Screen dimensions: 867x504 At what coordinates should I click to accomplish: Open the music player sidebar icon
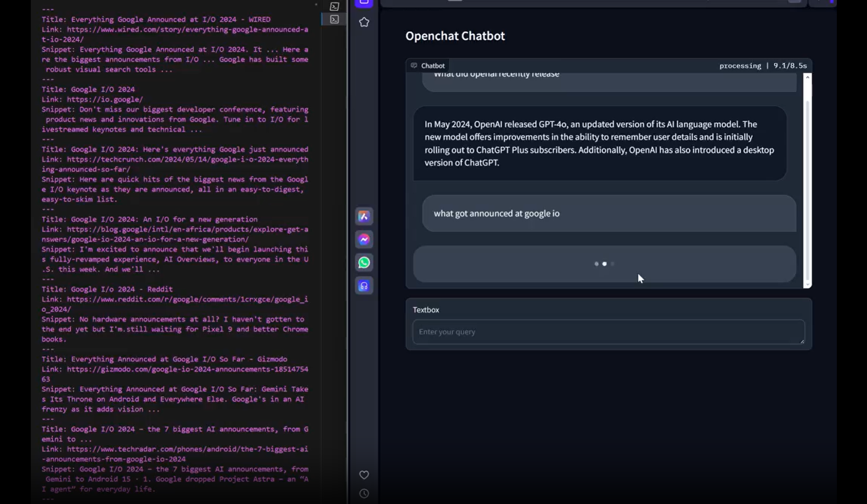click(364, 286)
